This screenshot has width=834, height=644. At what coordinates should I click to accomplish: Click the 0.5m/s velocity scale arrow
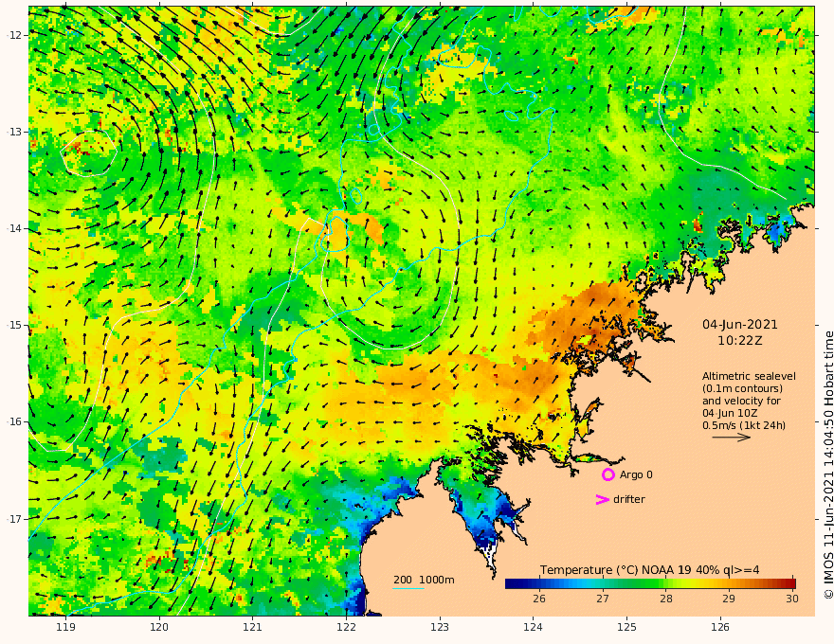(732, 438)
